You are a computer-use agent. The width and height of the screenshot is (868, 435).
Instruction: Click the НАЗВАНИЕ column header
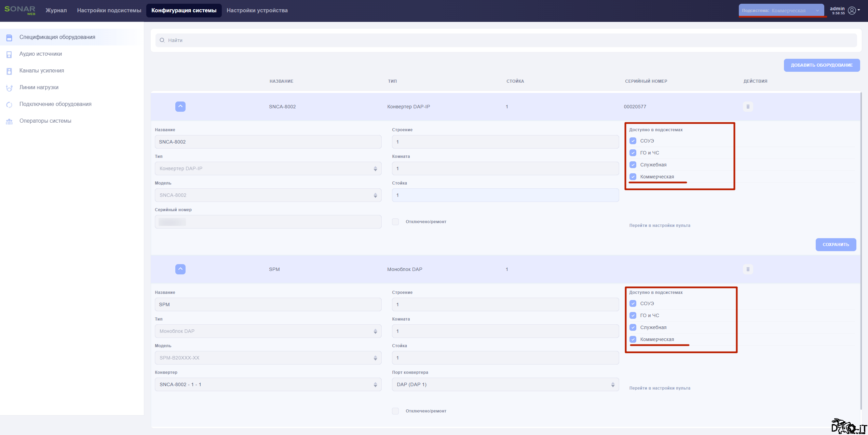tap(281, 81)
